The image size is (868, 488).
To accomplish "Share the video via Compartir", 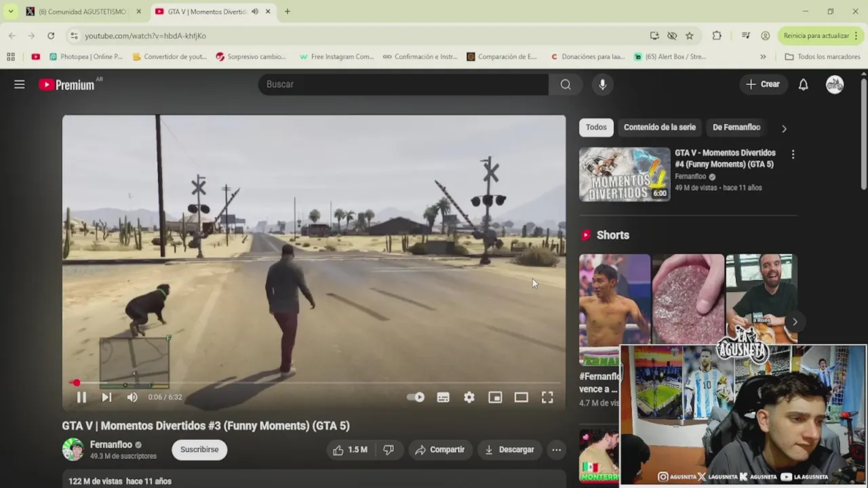I will (439, 449).
